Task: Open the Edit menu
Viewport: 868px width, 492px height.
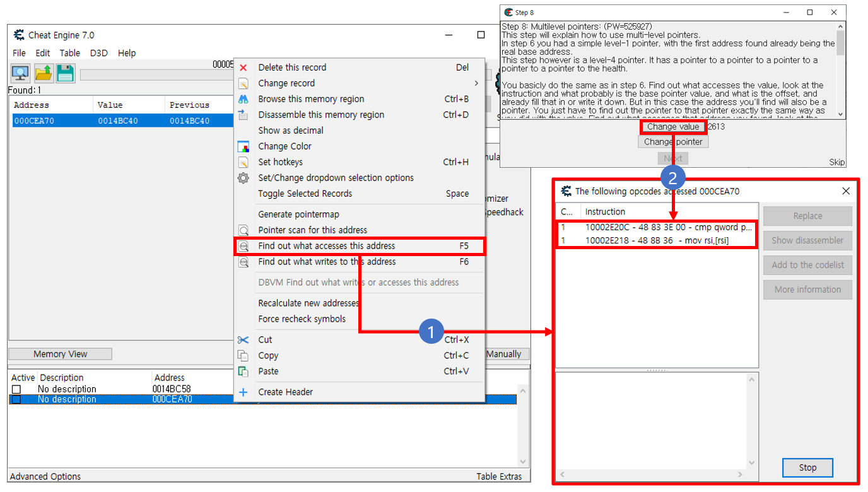Action: [43, 53]
